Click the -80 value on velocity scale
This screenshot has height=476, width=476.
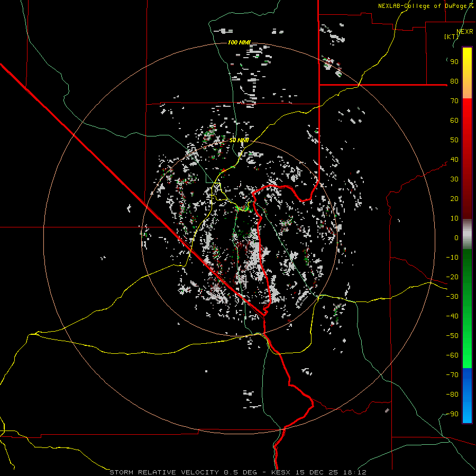point(452,395)
